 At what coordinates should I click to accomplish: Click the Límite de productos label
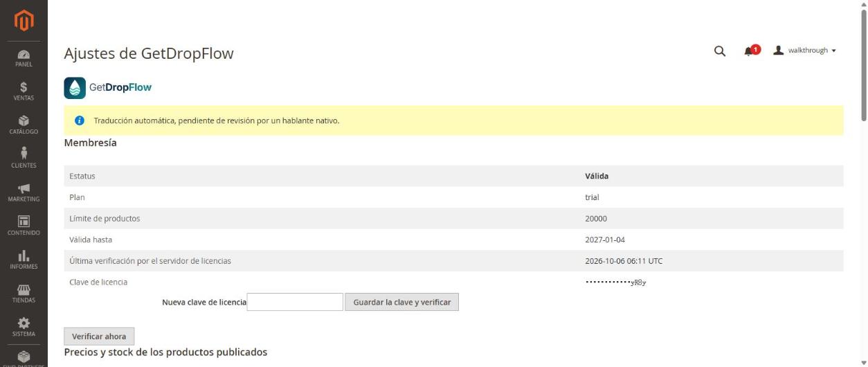(x=105, y=219)
